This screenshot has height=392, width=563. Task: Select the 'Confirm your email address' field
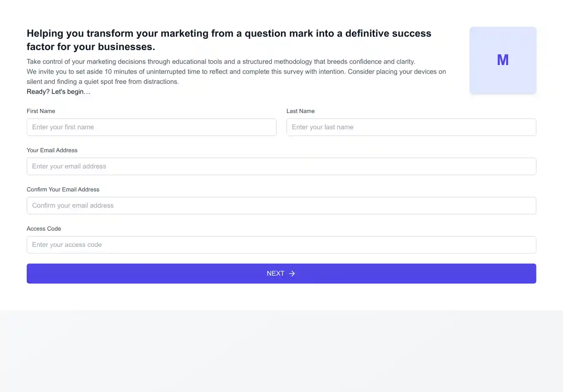tap(281, 206)
